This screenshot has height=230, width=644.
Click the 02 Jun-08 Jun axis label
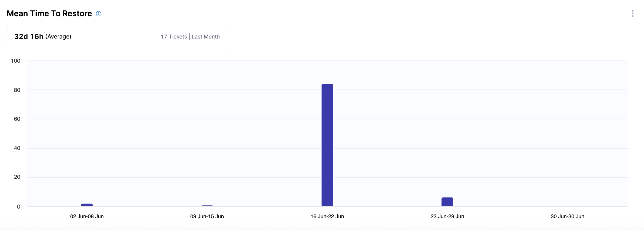(87, 217)
